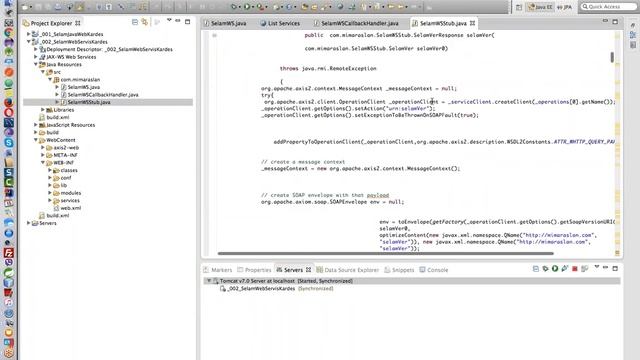Minimize the editor area
Image resolution: width=640 pixels, height=360 pixels.
point(605,20)
